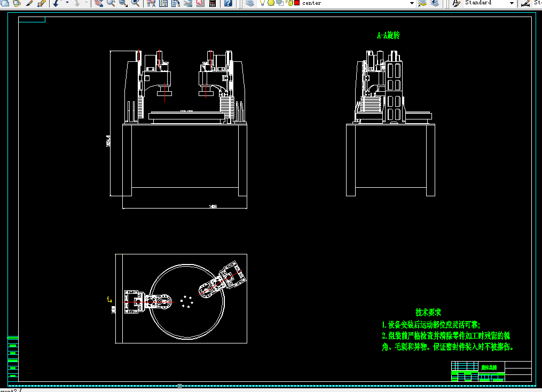
Task: Open the Text Style manager icon
Action: coord(456,3)
